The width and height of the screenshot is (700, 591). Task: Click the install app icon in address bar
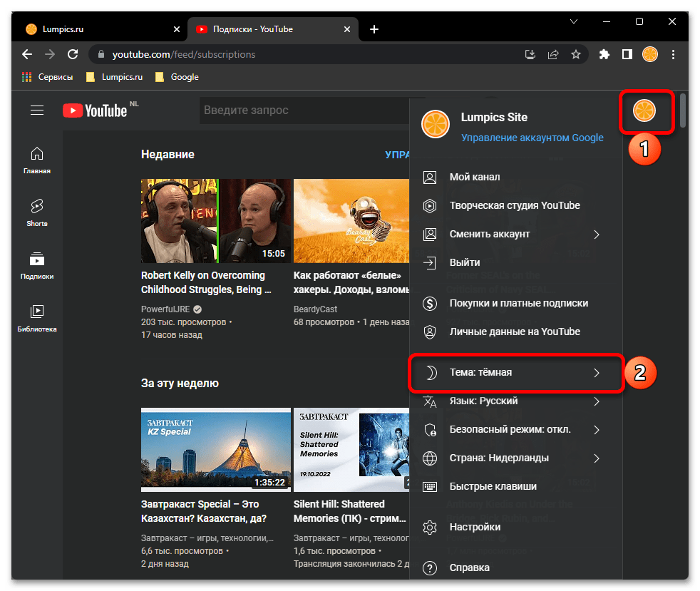(x=530, y=54)
